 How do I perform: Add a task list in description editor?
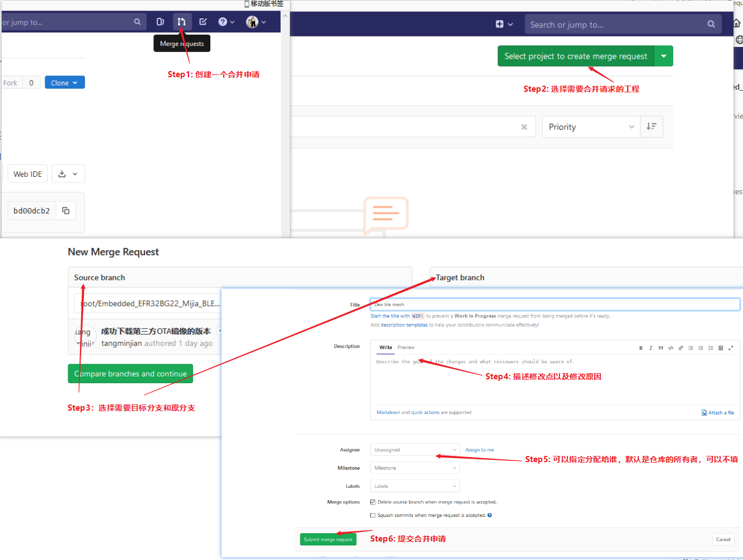(711, 348)
